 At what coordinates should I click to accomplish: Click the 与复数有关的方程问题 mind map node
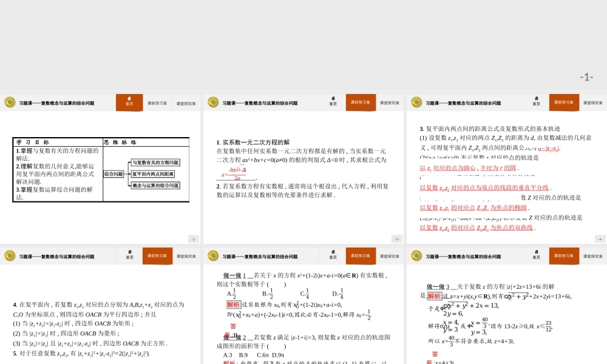point(155,163)
